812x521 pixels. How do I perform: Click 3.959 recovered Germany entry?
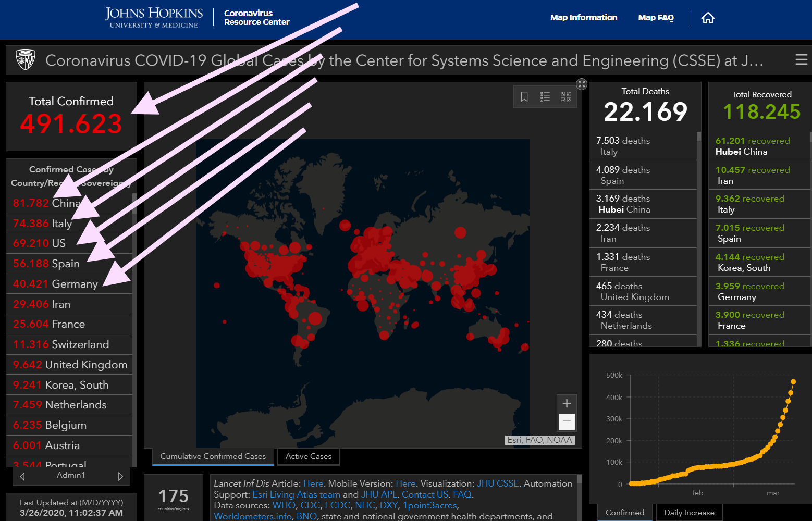click(x=759, y=291)
